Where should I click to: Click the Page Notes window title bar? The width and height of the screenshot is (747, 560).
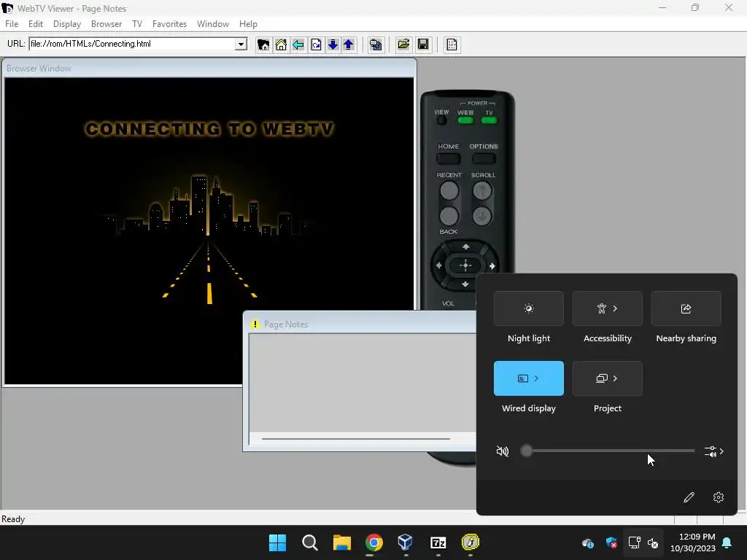point(360,324)
